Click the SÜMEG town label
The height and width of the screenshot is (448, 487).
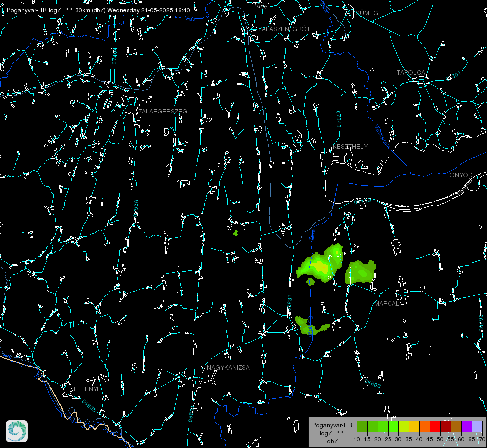[367, 13]
